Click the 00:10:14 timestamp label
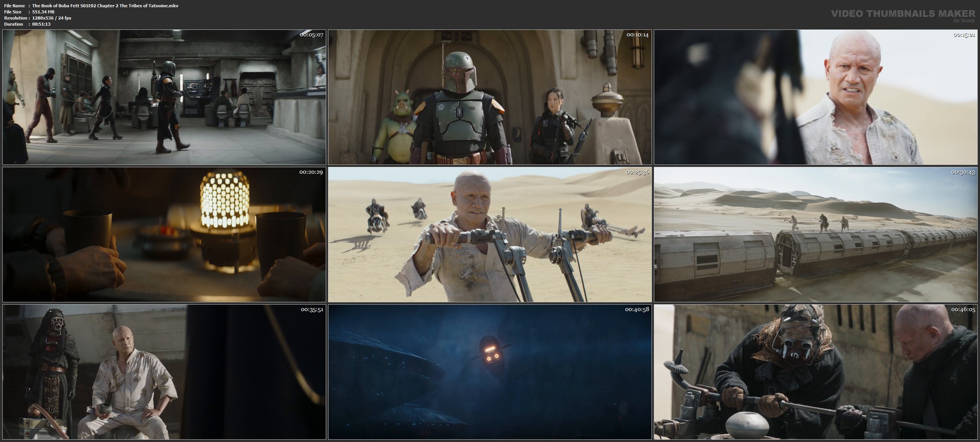The height and width of the screenshot is (442, 980). (637, 35)
